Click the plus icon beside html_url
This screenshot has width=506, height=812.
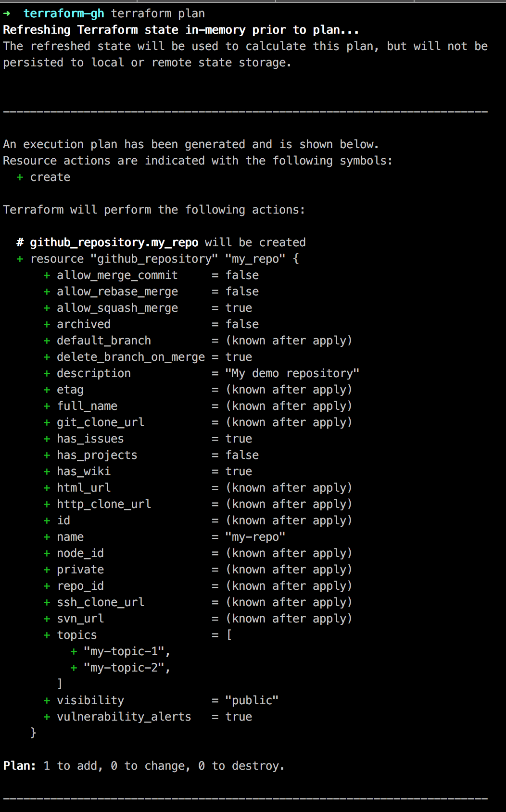pos(47,488)
